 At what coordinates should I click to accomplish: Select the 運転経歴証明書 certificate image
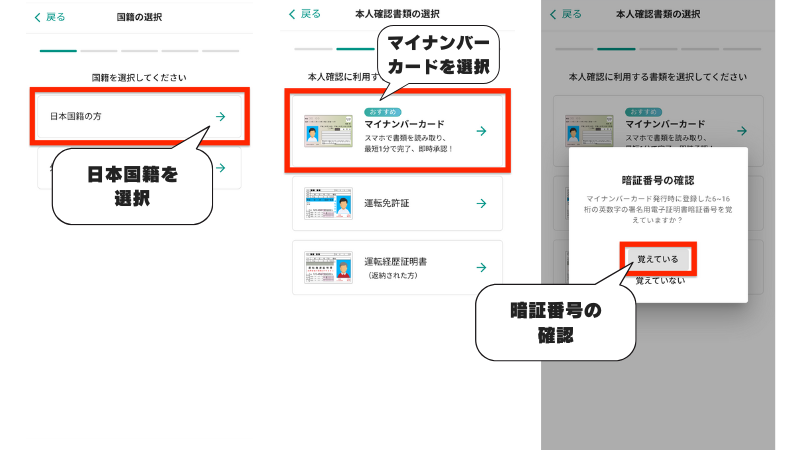pyautogui.click(x=329, y=267)
